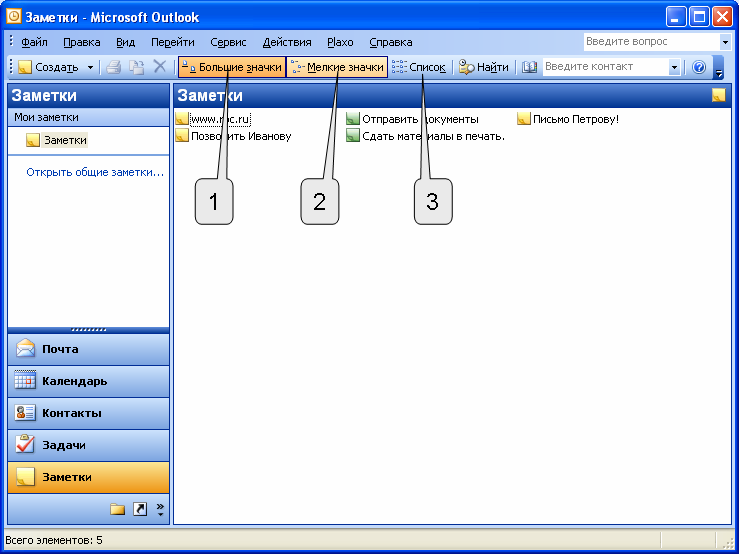Select the Сдать материалы в печать note
Viewport: 739px width, 554px height.
(x=433, y=136)
